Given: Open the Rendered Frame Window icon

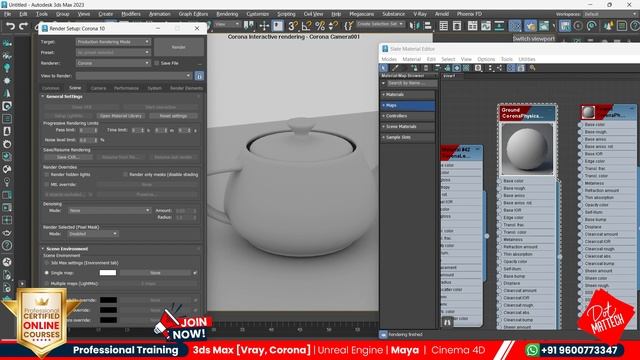Looking at the screenshot, I should tap(544, 26).
